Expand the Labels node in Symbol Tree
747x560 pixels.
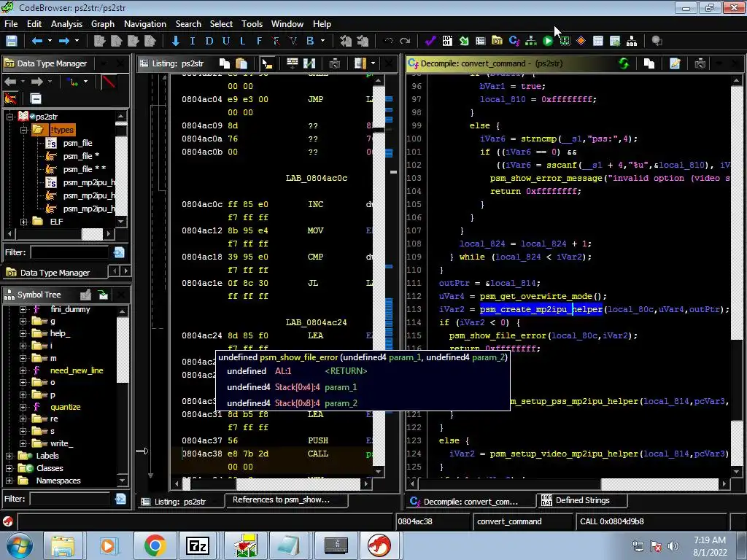(x=9, y=456)
